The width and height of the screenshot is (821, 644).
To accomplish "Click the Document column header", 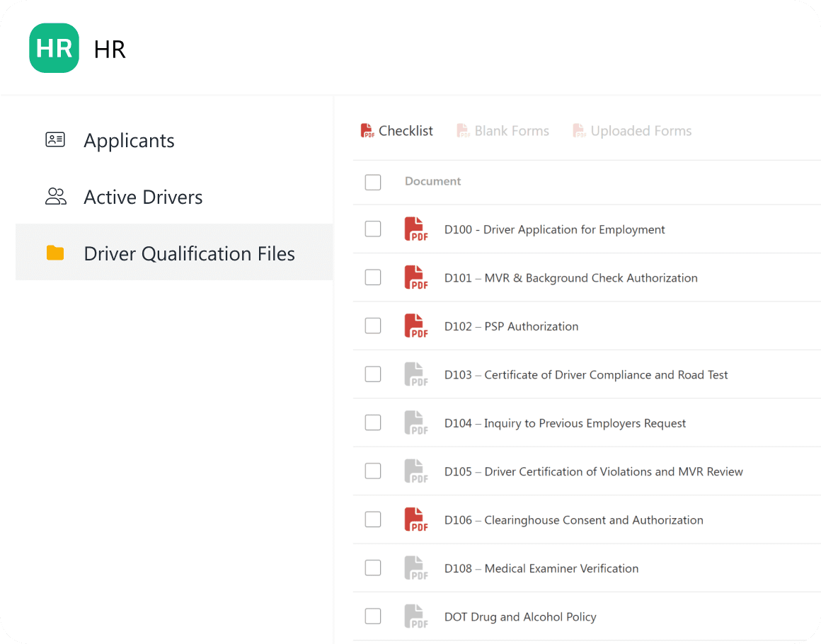I will tap(432, 181).
